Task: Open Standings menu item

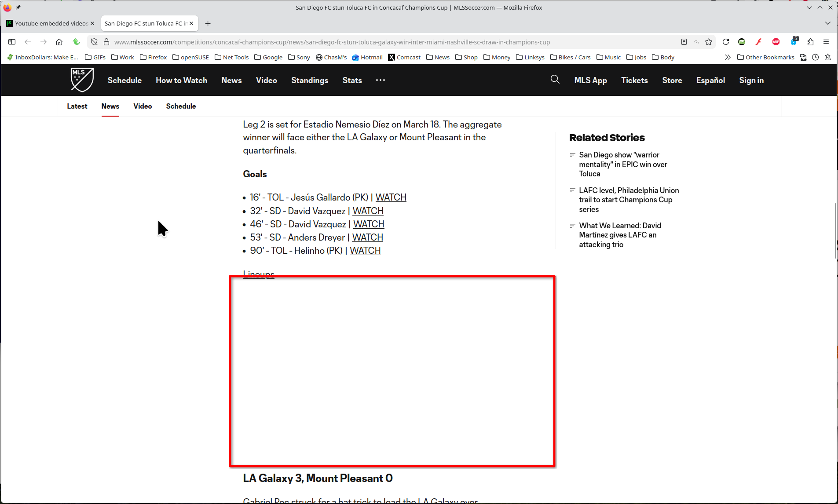Action: (x=310, y=80)
